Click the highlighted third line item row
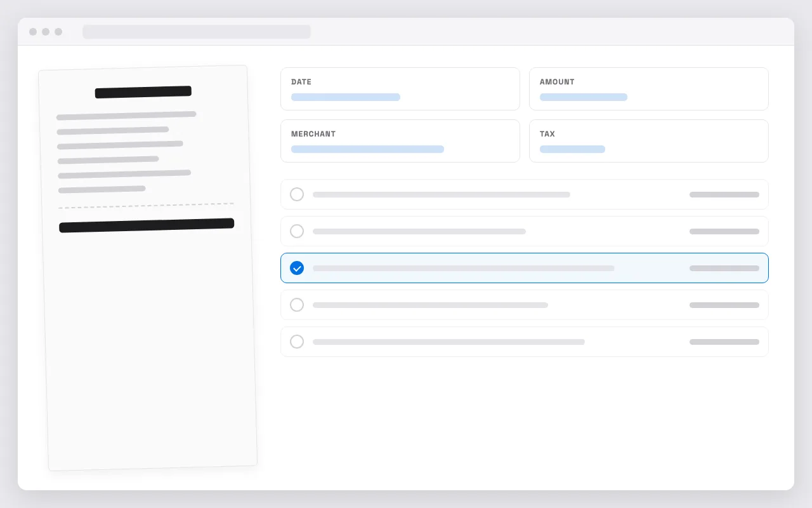Screen dimensions: 812x508 (x=525, y=268)
